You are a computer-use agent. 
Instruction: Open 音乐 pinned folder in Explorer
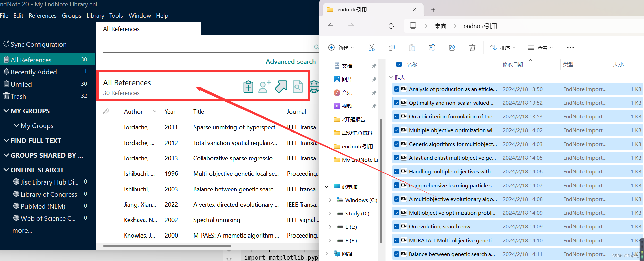click(x=343, y=93)
